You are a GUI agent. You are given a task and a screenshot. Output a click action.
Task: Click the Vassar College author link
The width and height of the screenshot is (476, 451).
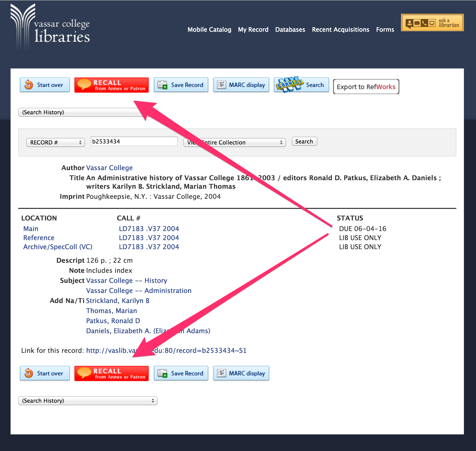(109, 168)
